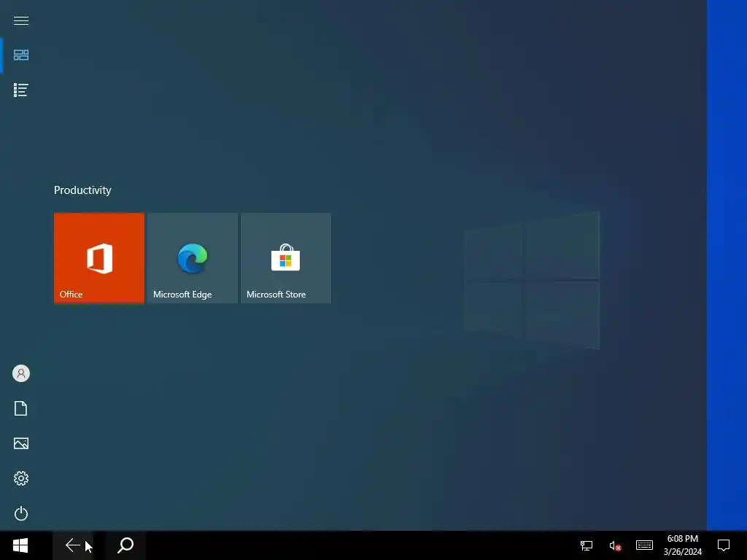This screenshot has height=560, width=747.
Task: Open the Office tile
Action: [x=99, y=258]
